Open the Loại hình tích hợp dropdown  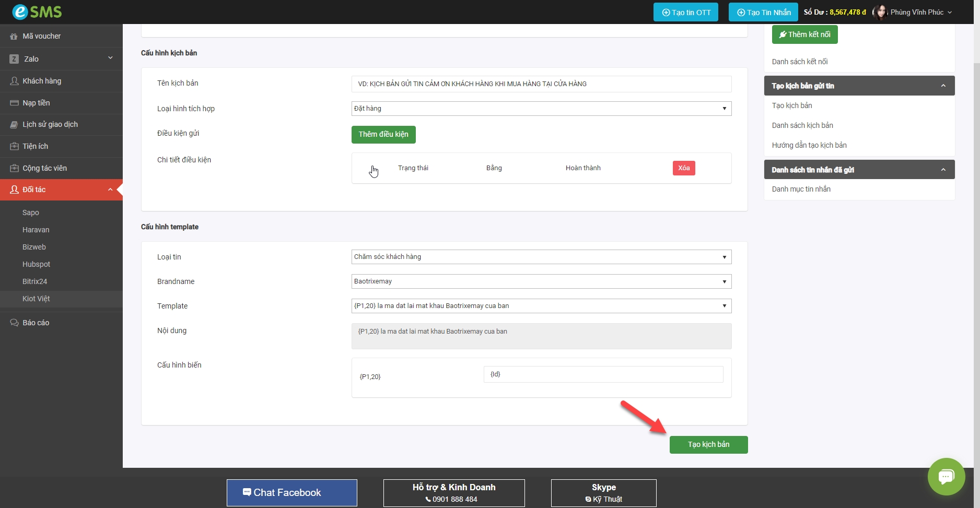541,109
